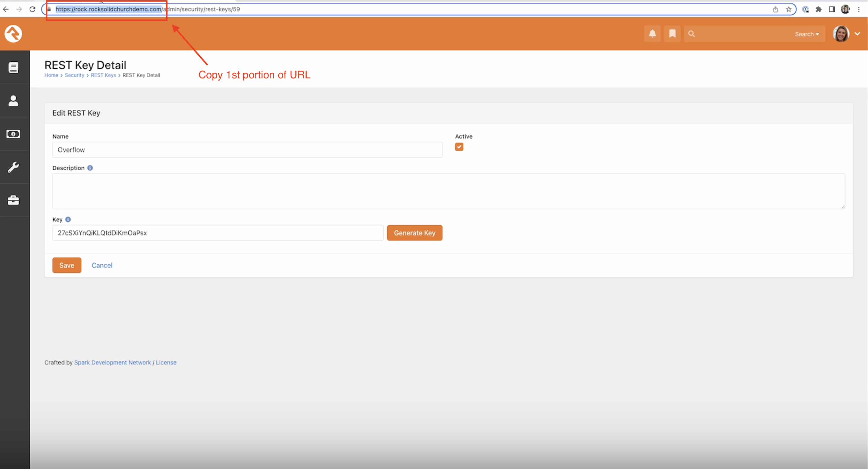Open the People sidebar icon
The image size is (868, 469).
(14, 101)
